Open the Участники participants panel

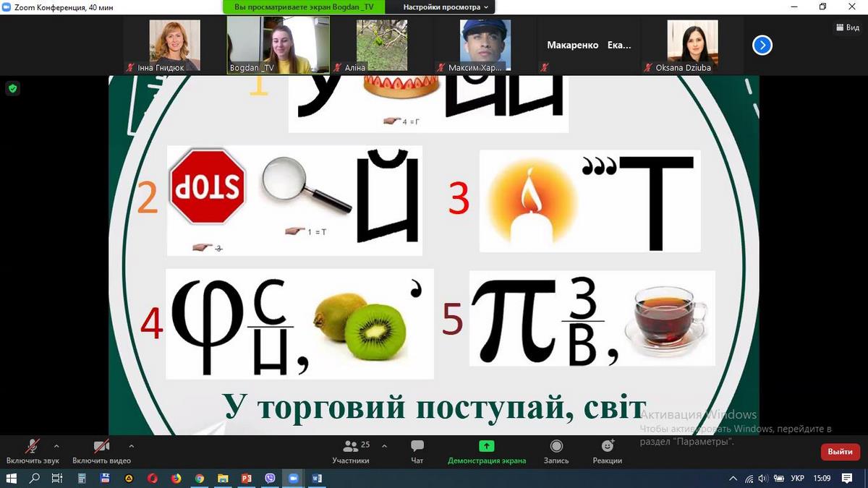point(351,450)
